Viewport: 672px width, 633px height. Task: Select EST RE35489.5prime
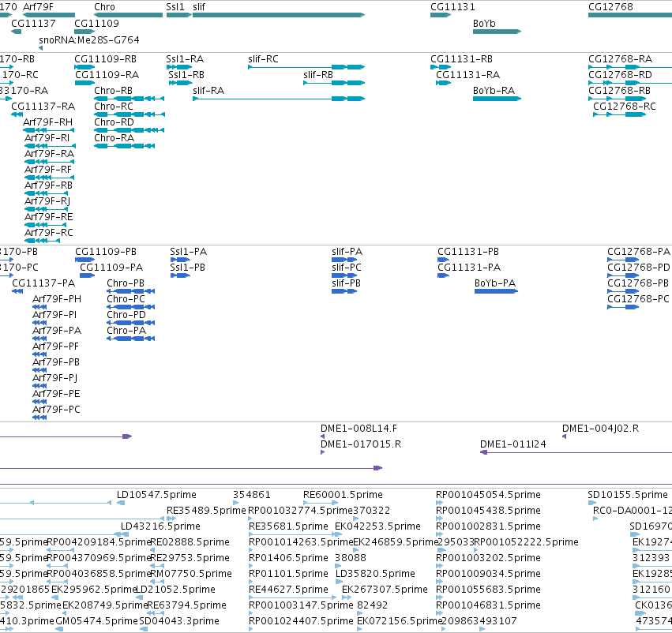point(206,511)
